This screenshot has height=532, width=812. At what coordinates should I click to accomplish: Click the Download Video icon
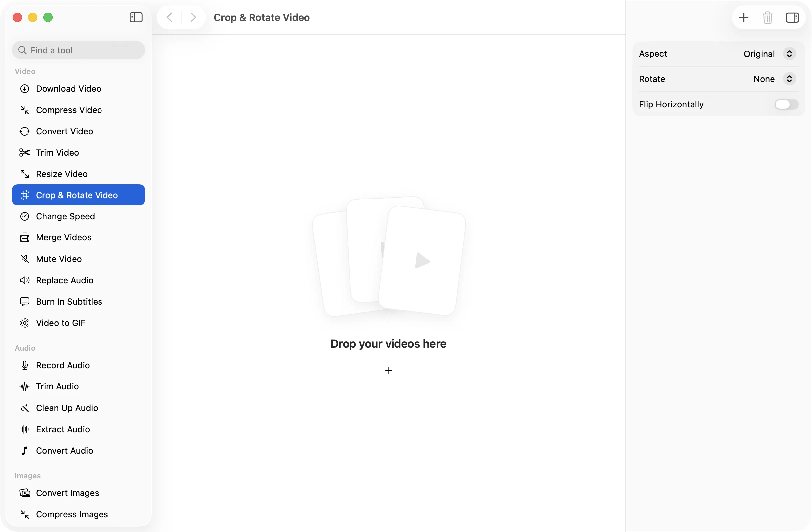pos(25,88)
